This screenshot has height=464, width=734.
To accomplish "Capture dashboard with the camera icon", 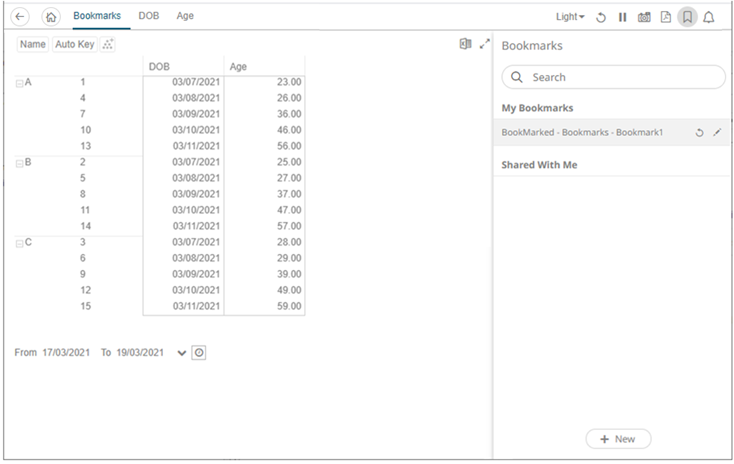I will click(x=644, y=17).
